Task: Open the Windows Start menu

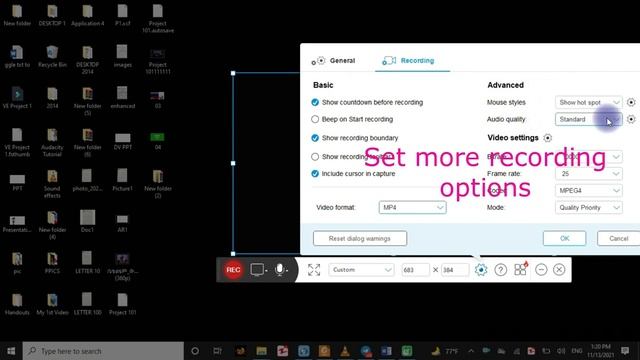Action: point(11,351)
